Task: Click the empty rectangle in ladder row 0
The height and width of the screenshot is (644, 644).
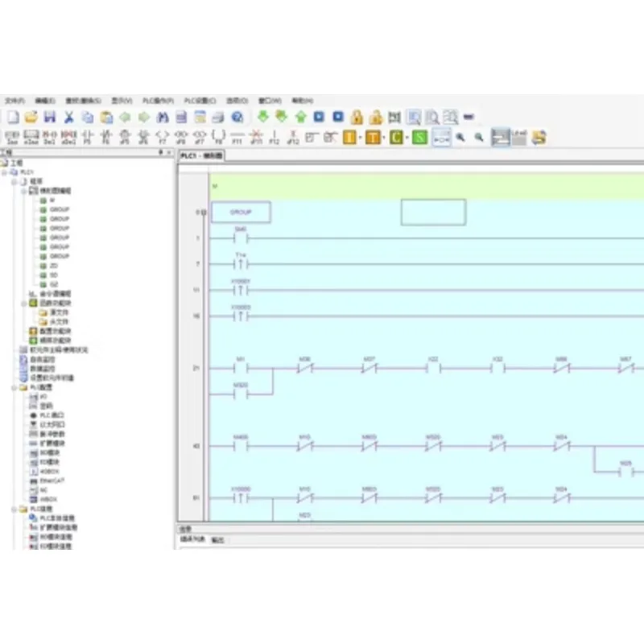Action: click(x=433, y=213)
